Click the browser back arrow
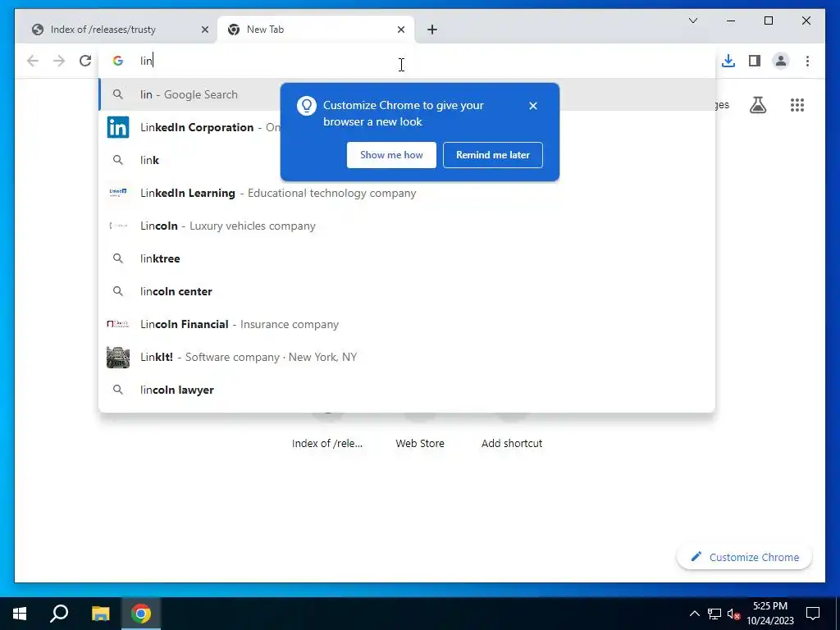 pyautogui.click(x=33, y=61)
